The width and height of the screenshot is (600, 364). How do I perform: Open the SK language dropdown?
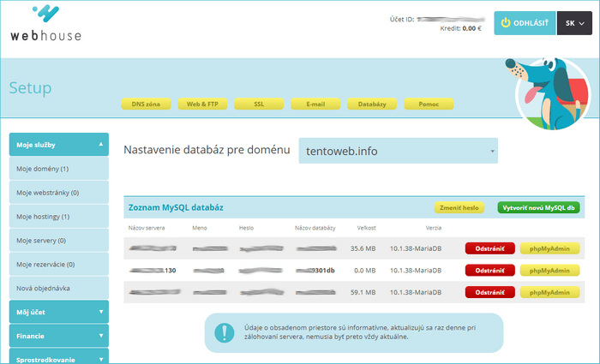(573, 23)
